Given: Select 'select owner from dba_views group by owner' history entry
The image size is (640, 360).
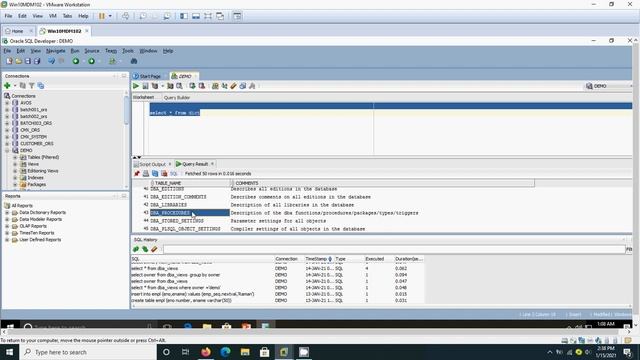Looking at the screenshot, I should (176, 275).
